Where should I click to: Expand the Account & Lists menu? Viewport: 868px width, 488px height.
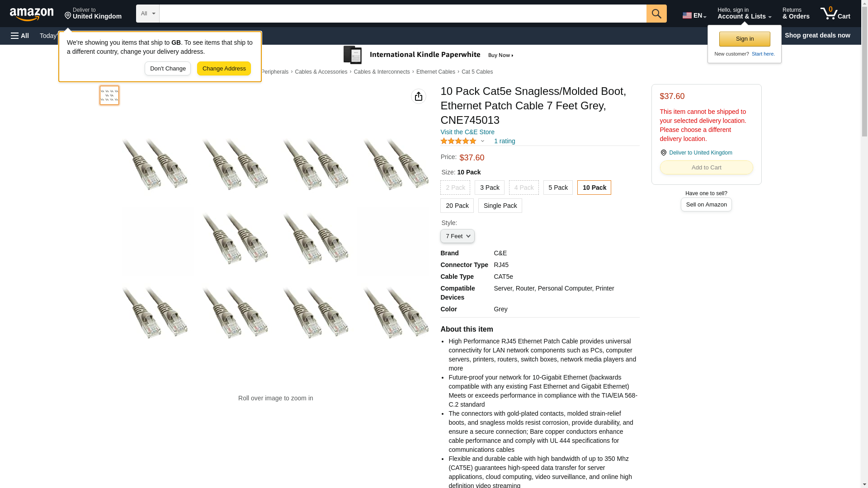[x=744, y=14]
